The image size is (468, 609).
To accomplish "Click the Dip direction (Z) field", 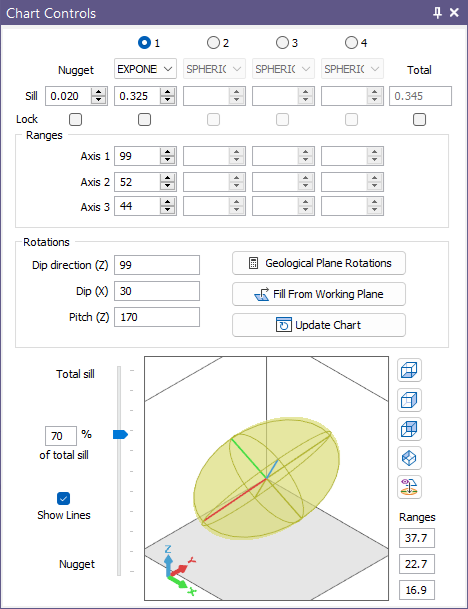I will (157, 265).
